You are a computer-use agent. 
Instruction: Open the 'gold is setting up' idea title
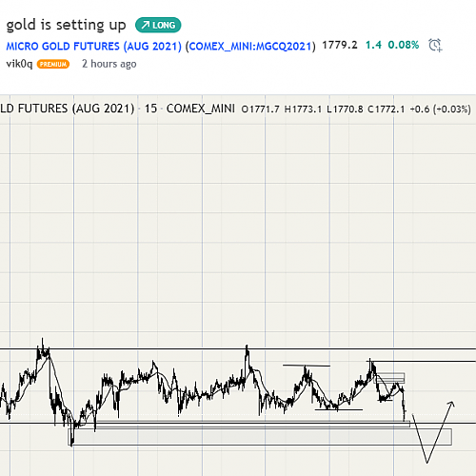click(67, 25)
